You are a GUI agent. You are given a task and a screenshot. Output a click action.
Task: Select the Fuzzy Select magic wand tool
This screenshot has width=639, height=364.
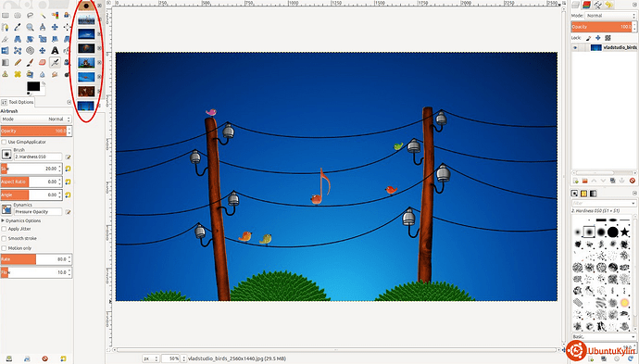point(43,16)
